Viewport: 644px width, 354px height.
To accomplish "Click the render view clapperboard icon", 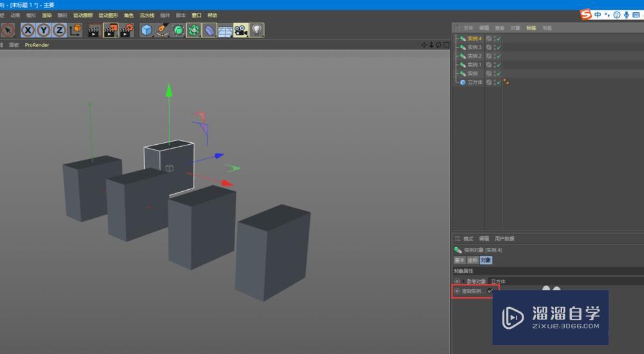I will (94, 30).
